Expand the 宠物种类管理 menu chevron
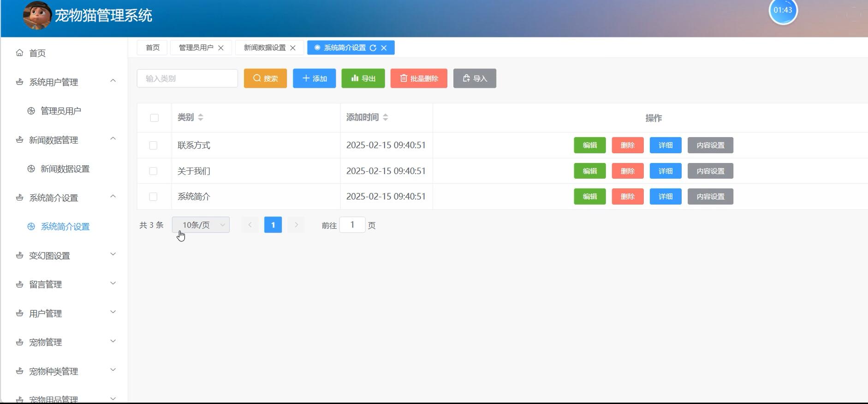Image resolution: width=868 pixels, height=404 pixels. pyautogui.click(x=113, y=370)
